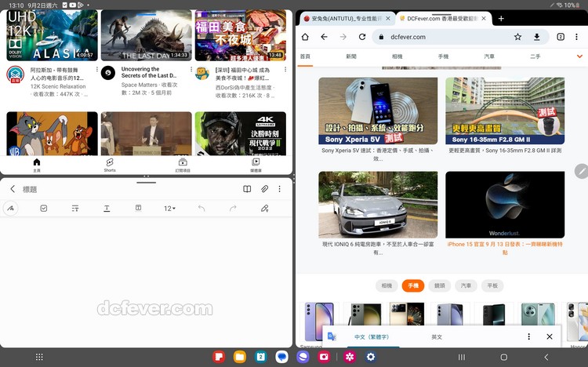Go back from the note with back arrow

click(13, 189)
